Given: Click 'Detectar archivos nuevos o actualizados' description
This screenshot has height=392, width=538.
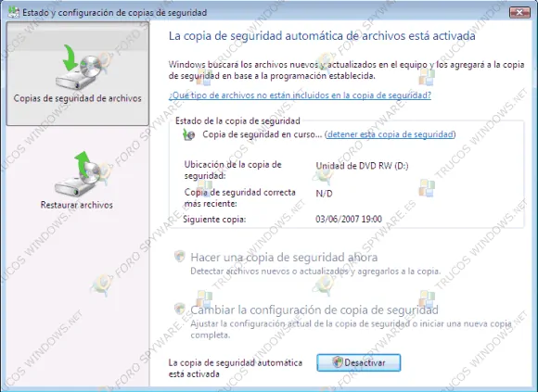Looking at the screenshot, I should click(315, 272).
